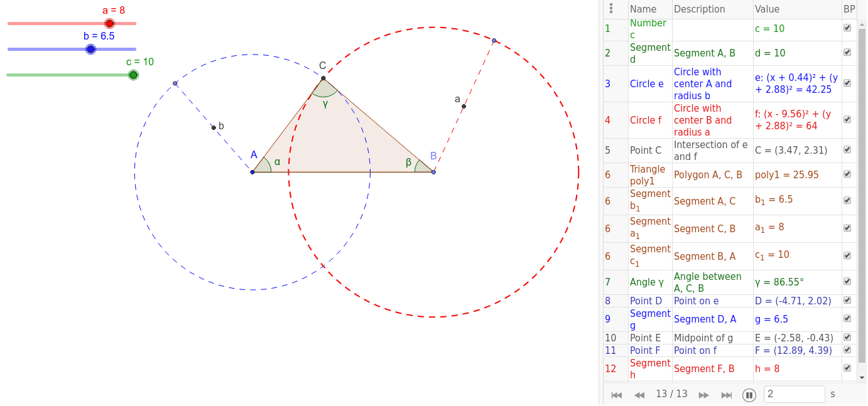Viewport: 868px width, 406px height.
Task: Click value 'D = (-4.71, 2.02)'
Action: [x=793, y=301]
